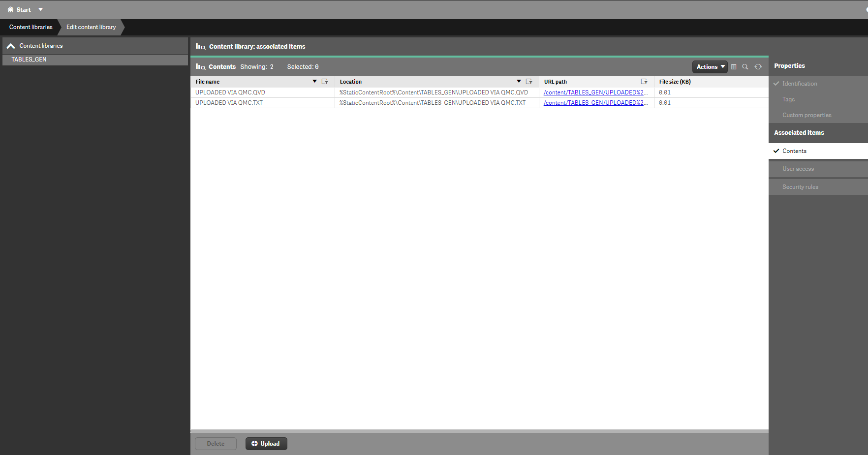Open the column selector icon
Screen dimensions: 868x455
(x=734, y=67)
